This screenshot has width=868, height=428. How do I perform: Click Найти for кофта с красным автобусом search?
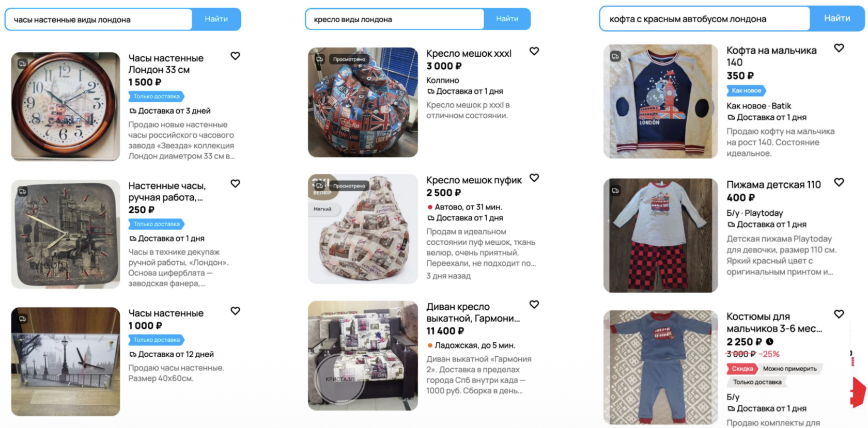[x=837, y=18]
